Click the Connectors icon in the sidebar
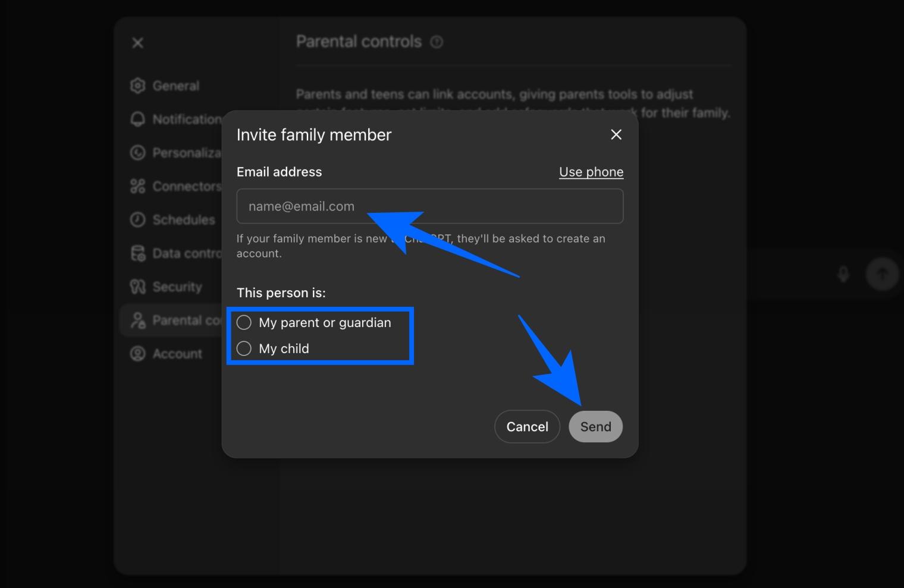 coord(137,186)
